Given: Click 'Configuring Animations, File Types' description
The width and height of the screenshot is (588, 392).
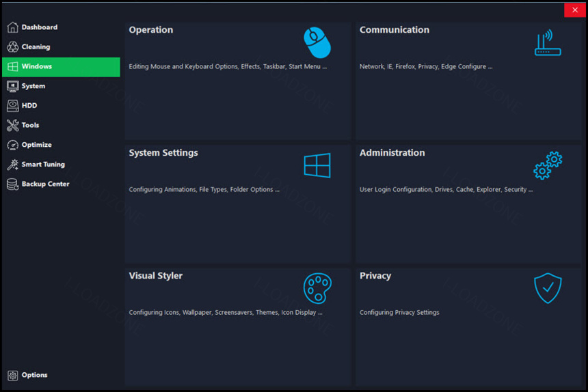Looking at the screenshot, I should click(x=204, y=189).
